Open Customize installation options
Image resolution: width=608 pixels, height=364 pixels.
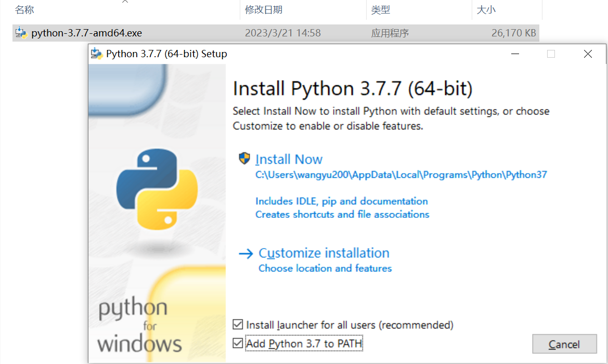(324, 253)
